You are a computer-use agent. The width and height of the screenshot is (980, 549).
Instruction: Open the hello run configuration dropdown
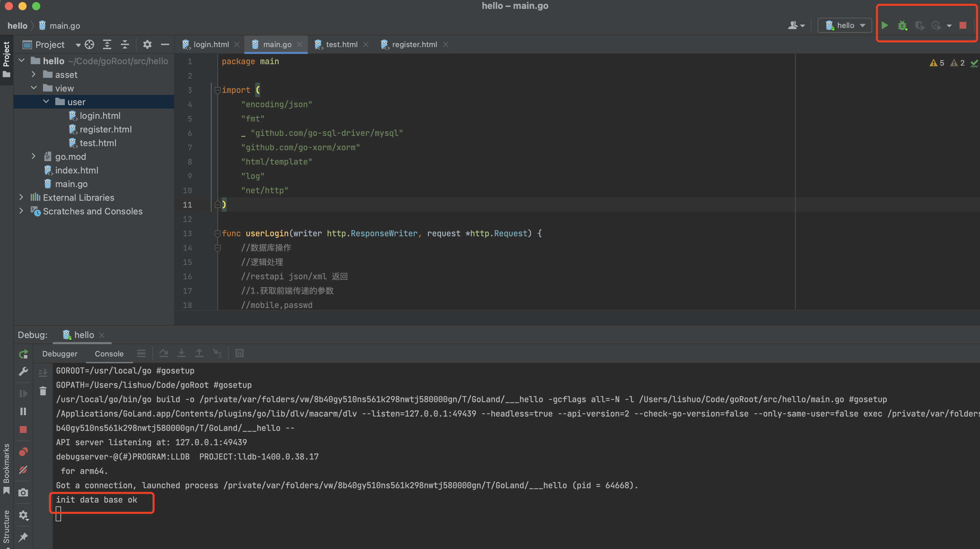845,26
